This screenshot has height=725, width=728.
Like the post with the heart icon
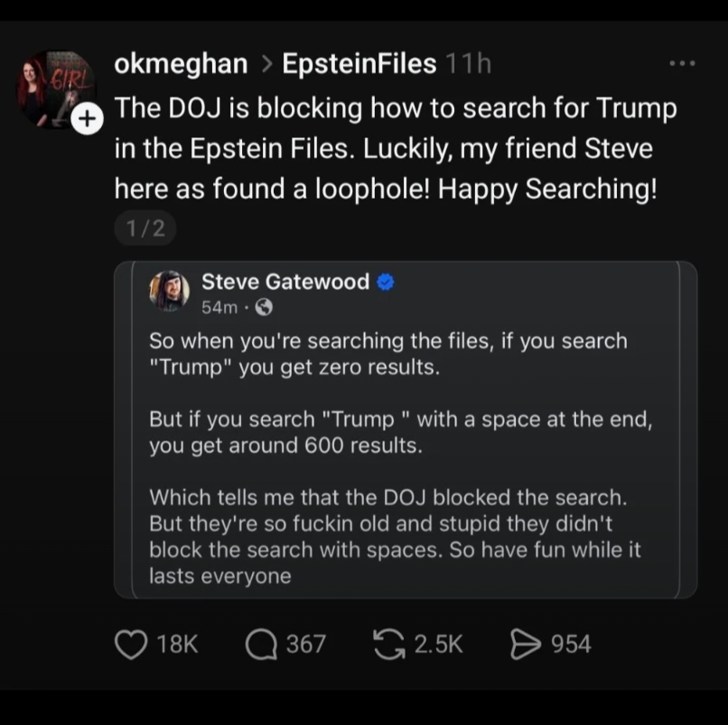click(132, 644)
